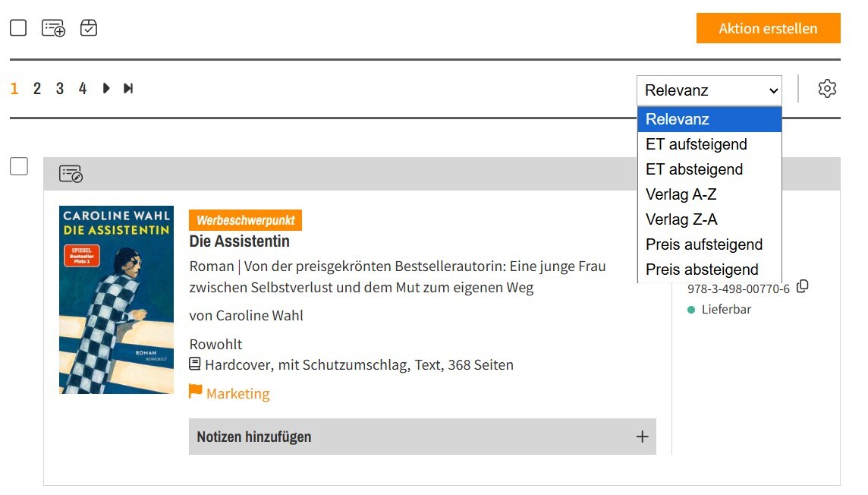Image resolution: width=868 pixels, height=495 pixels.
Task: Open the Relevanz sort dropdown
Action: (x=709, y=90)
